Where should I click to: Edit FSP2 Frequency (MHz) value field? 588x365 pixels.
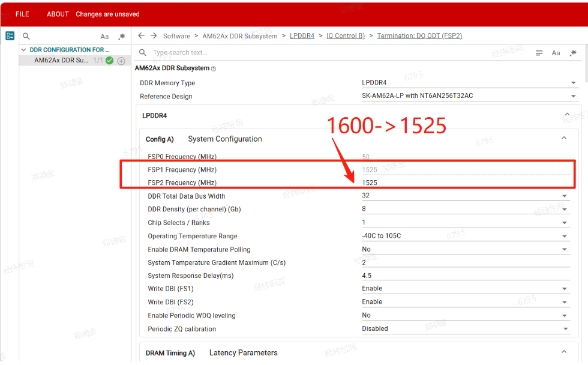466,182
